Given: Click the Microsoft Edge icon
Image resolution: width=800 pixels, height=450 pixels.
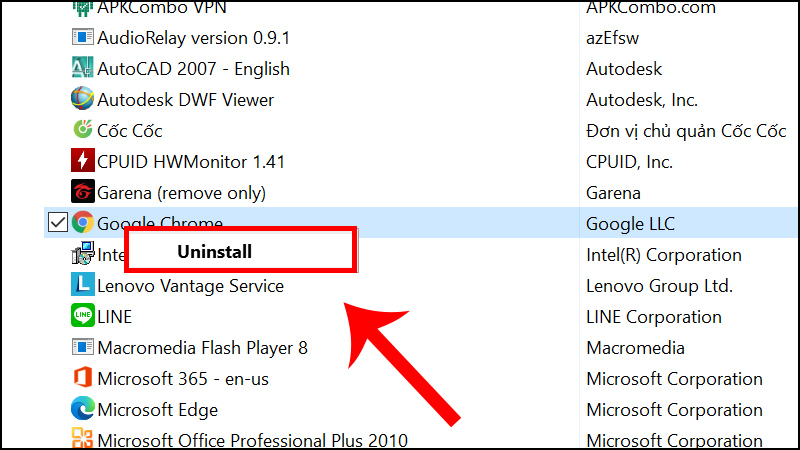Looking at the screenshot, I should 83,410.
